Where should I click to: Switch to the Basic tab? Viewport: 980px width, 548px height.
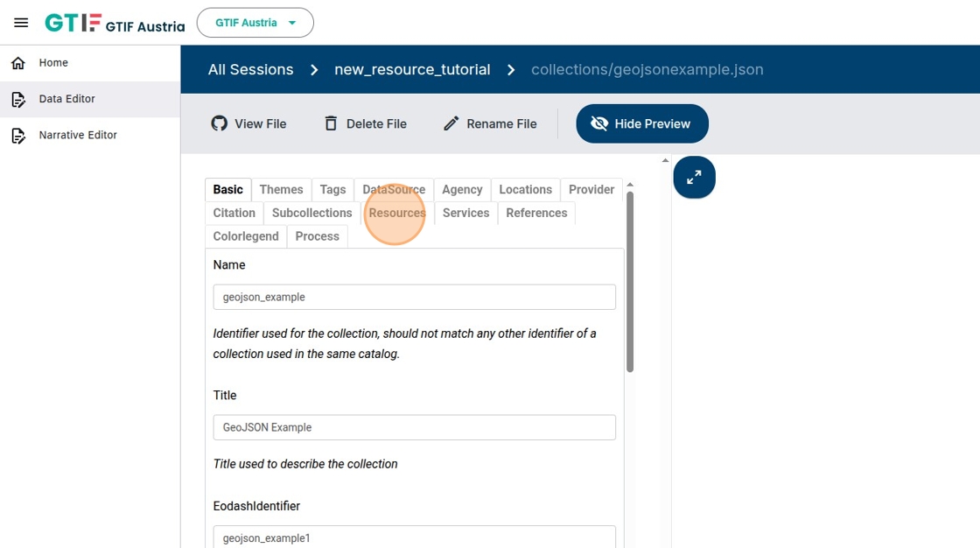click(228, 190)
